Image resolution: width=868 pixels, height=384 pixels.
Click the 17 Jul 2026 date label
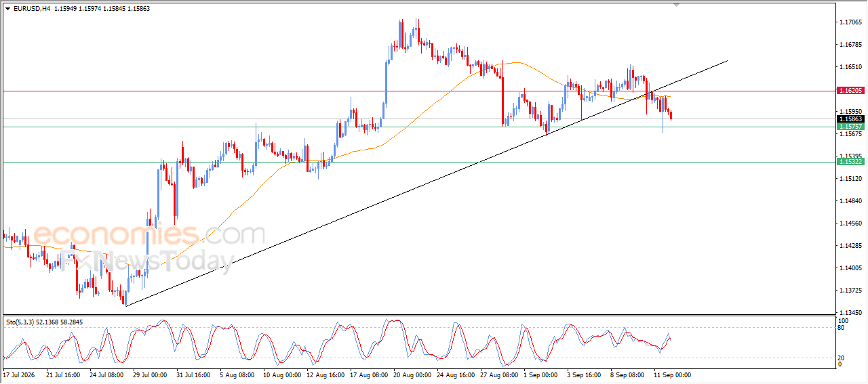pos(18,375)
